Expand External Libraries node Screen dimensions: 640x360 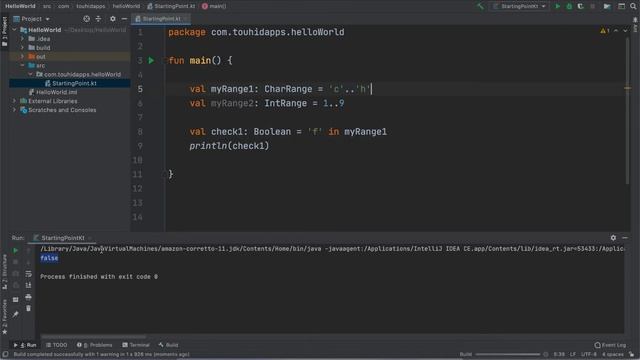point(15,101)
